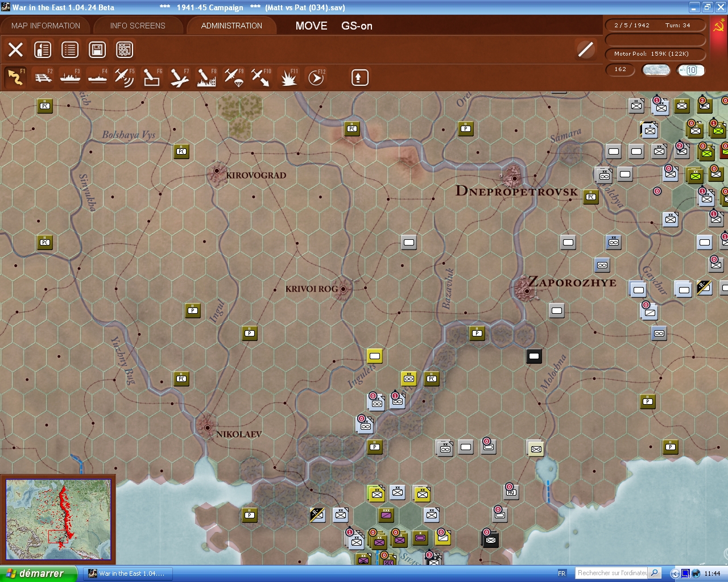Click the map grid screen icon

(x=125, y=49)
